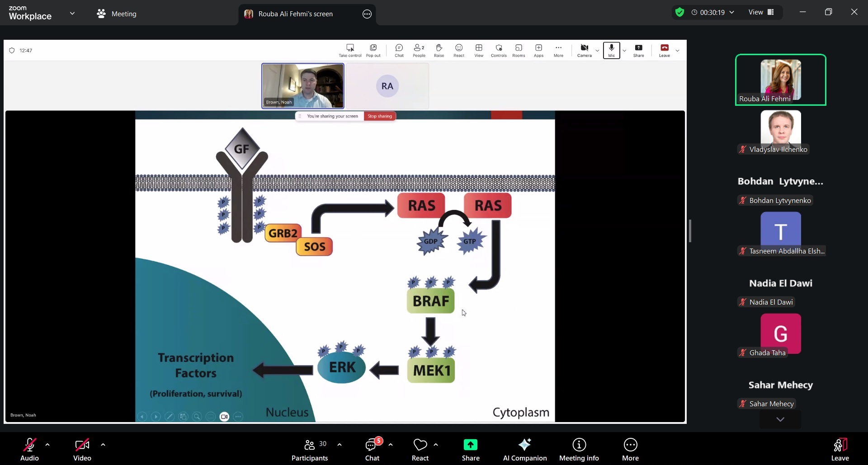Open the View layout menu
Screen dimensions: 868x465
click(761, 12)
